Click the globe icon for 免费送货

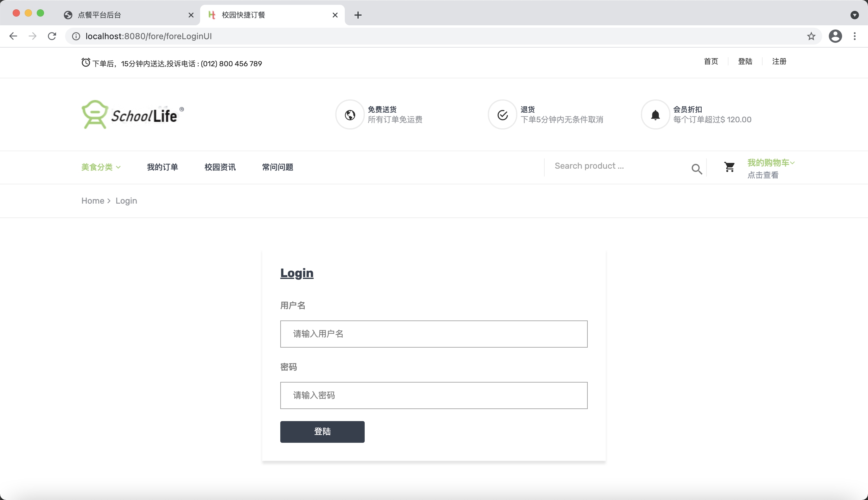click(350, 115)
